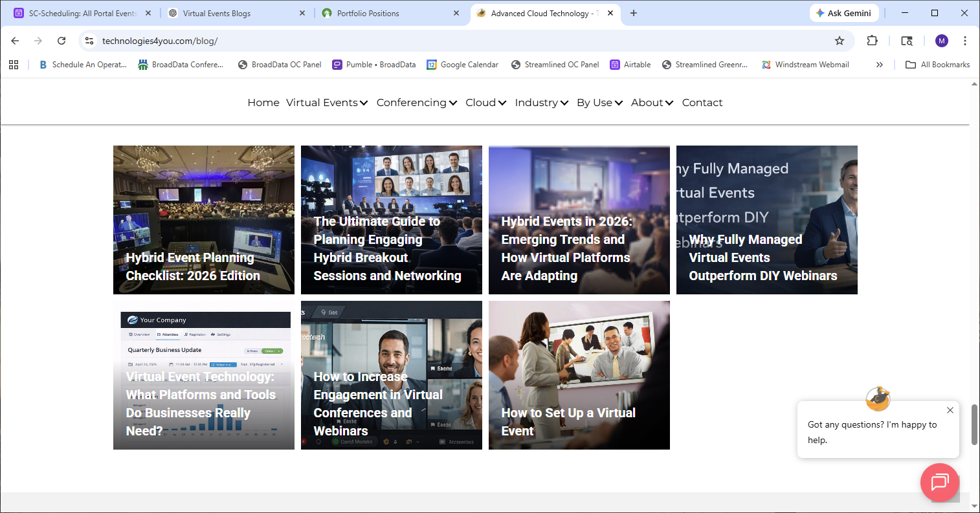
Task: Show more bookmarks via double chevron
Action: coord(879,65)
